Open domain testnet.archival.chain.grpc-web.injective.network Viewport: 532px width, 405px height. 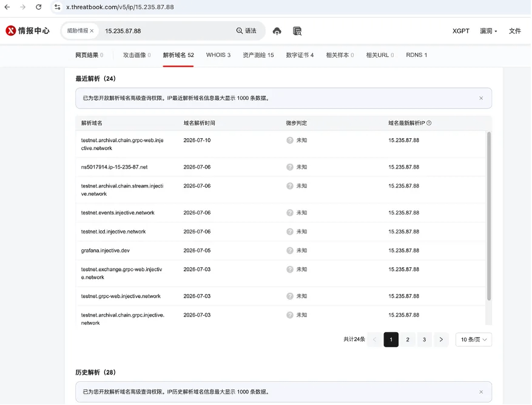tap(122, 144)
